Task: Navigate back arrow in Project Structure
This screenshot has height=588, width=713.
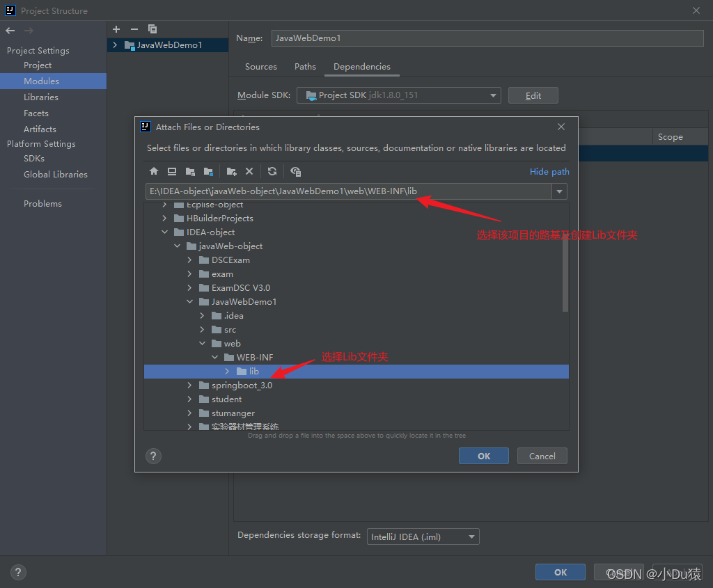Action: point(10,31)
